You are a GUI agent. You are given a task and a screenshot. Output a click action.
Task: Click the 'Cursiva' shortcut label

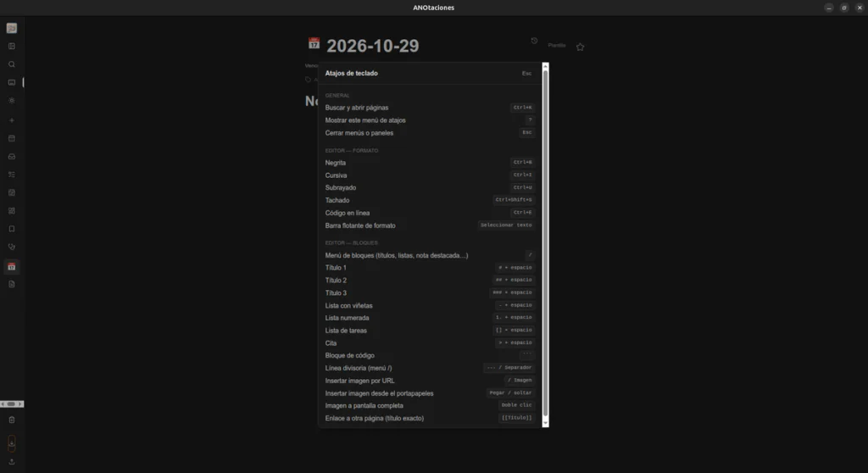tap(336, 175)
